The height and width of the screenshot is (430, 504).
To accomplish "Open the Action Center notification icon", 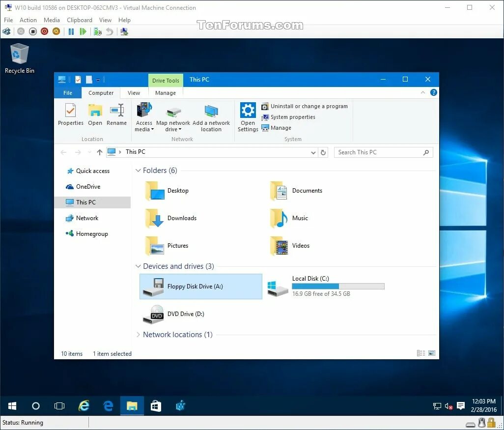I will [x=461, y=406].
